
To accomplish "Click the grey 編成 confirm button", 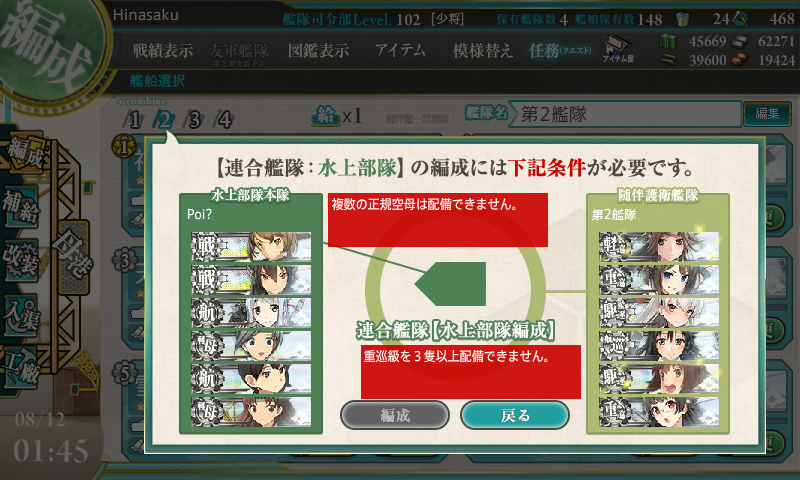I will coord(395,415).
